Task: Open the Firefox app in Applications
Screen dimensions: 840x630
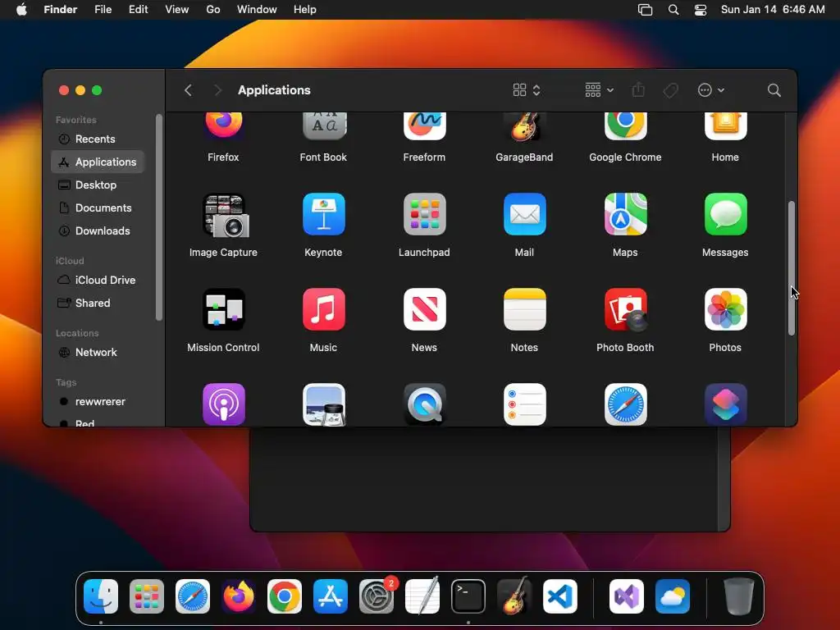Action: point(223,126)
